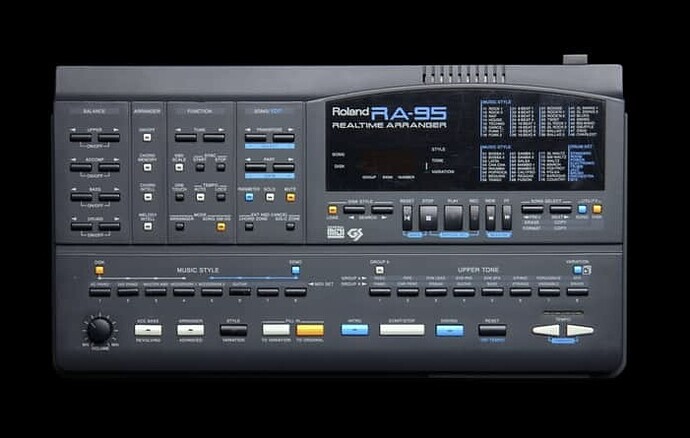This screenshot has width=690, height=438.
Task: Toggle the Arranger On/Off button
Action: coord(146,137)
